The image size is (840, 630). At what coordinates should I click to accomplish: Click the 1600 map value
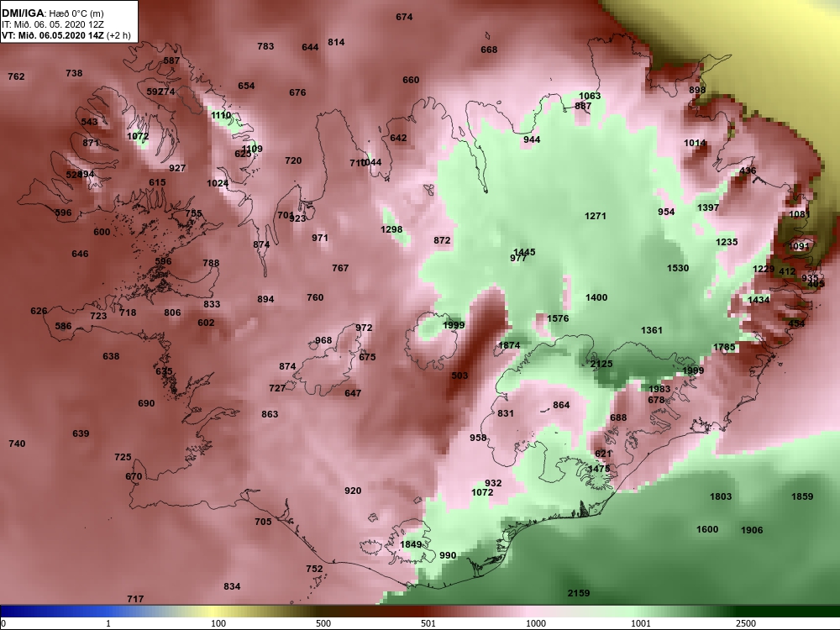coord(707,529)
